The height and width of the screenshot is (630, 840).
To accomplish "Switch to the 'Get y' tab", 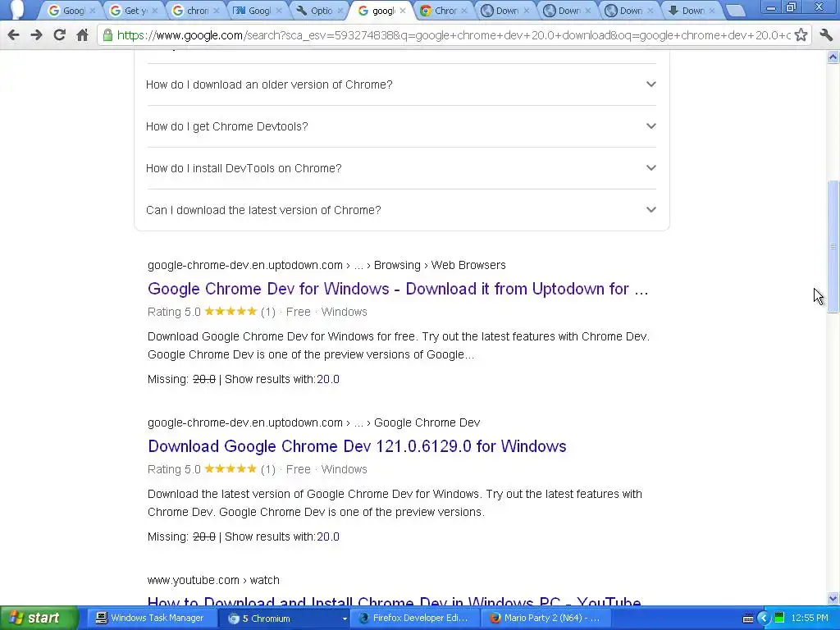I will click(x=134, y=11).
